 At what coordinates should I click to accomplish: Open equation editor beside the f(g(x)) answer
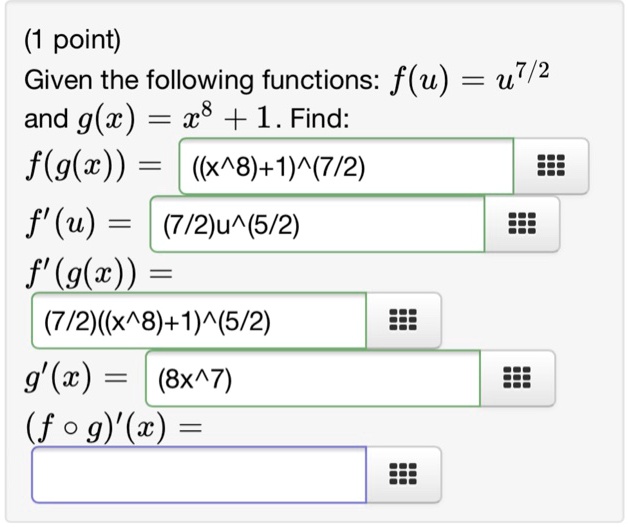tap(551, 165)
